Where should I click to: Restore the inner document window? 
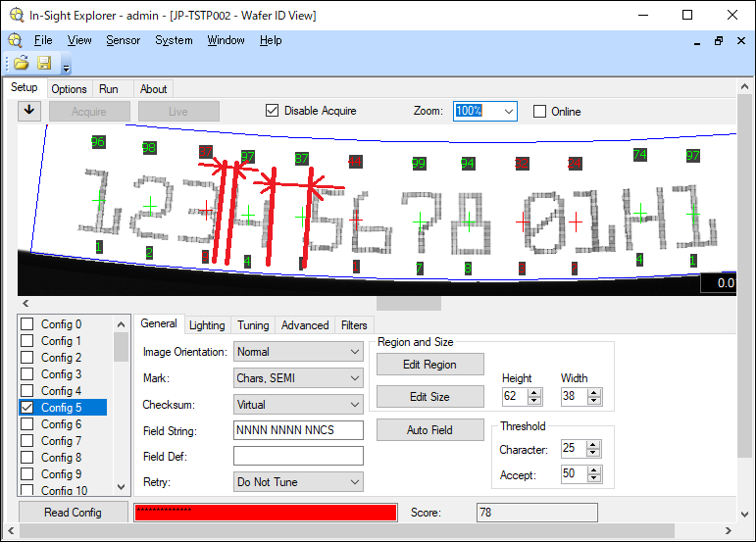(718, 41)
